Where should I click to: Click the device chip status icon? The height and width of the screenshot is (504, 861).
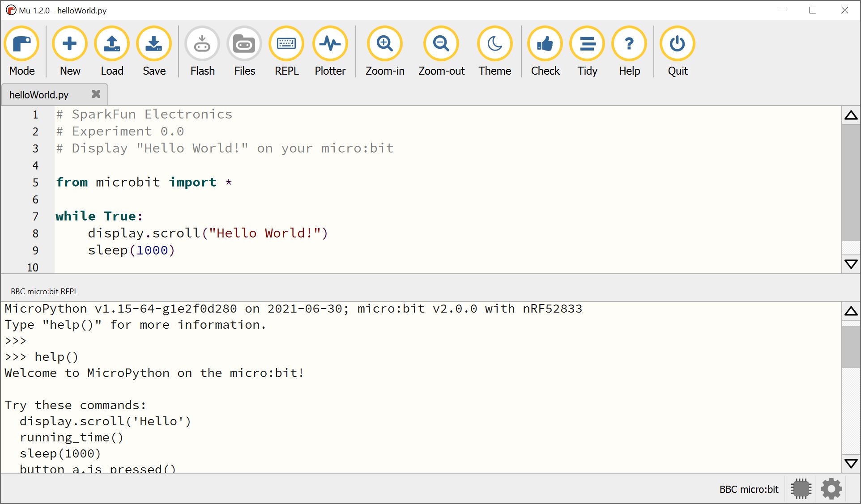(x=801, y=489)
